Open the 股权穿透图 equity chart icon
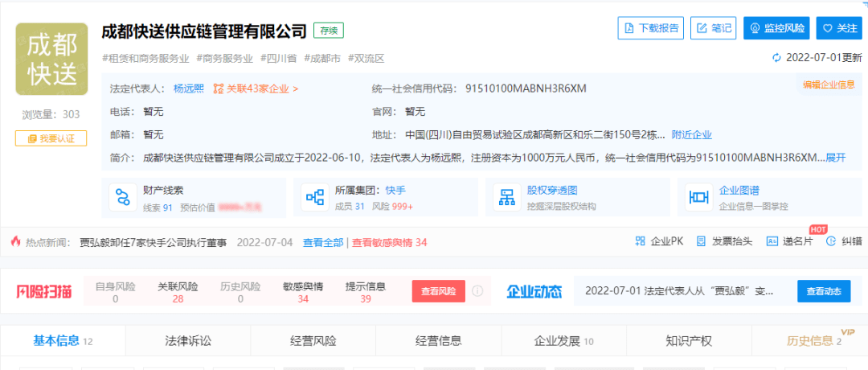 [x=506, y=198]
